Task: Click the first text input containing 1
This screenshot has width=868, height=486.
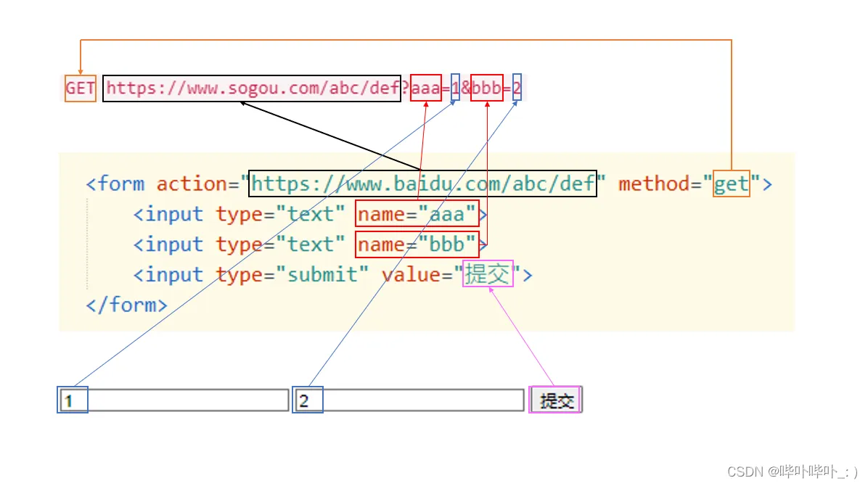Action: pos(173,400)
